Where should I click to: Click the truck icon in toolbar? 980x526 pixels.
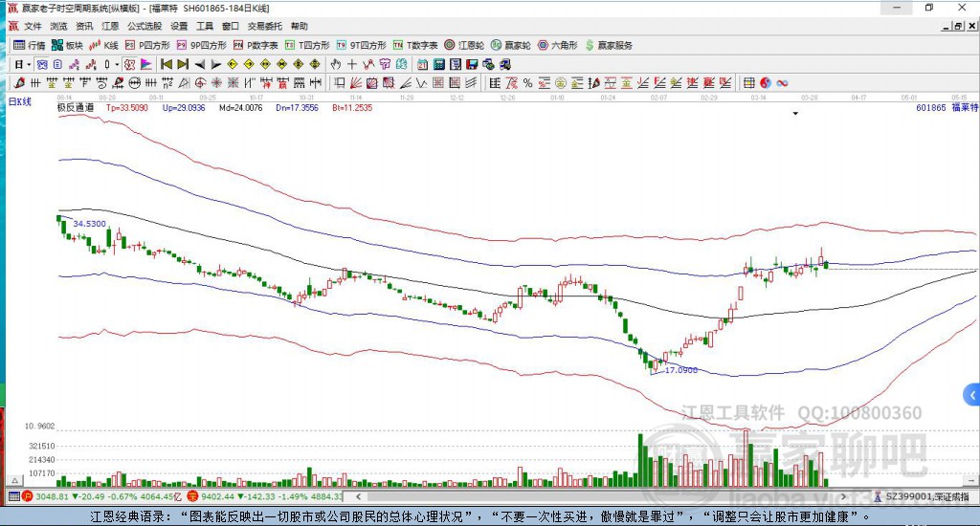505,64
